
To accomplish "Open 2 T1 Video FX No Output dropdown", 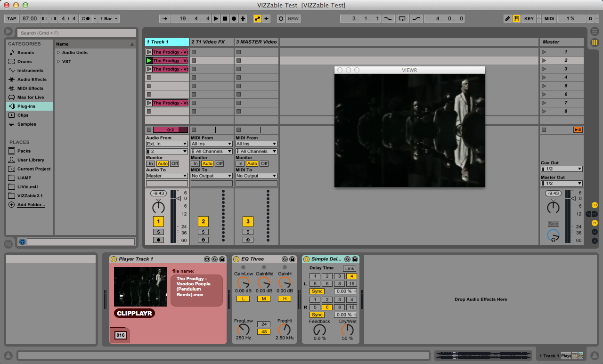I will pos(212,176).
